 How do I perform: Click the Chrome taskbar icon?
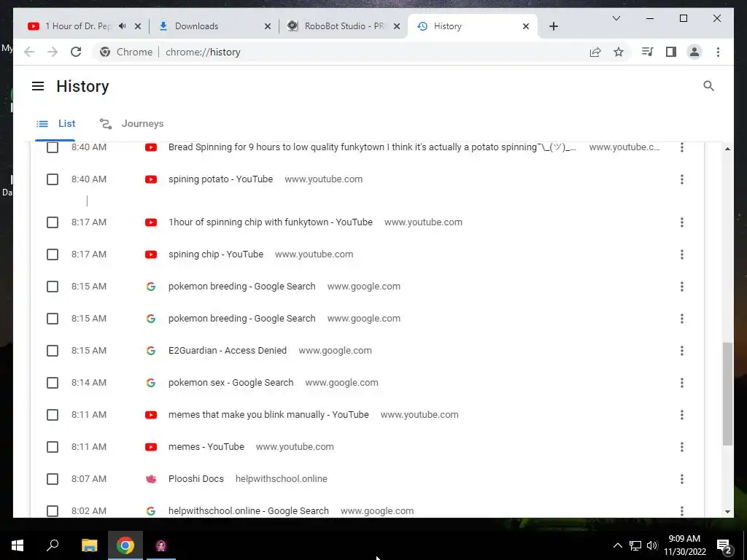click(125, 545)
